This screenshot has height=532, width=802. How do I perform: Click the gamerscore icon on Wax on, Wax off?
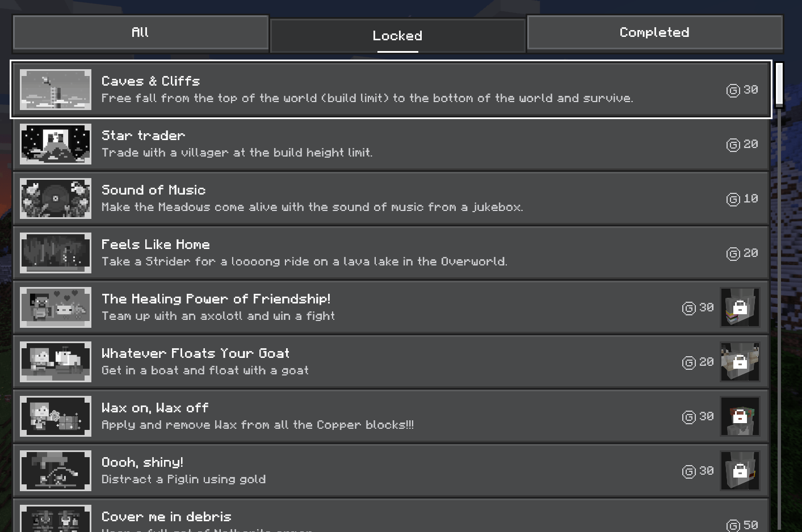tap(689, 417)
